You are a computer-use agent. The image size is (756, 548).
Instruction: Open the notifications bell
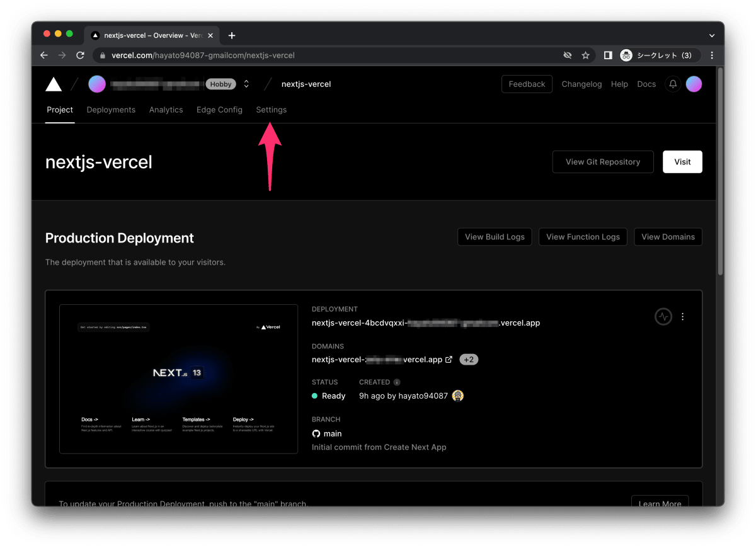pos(673,84)
